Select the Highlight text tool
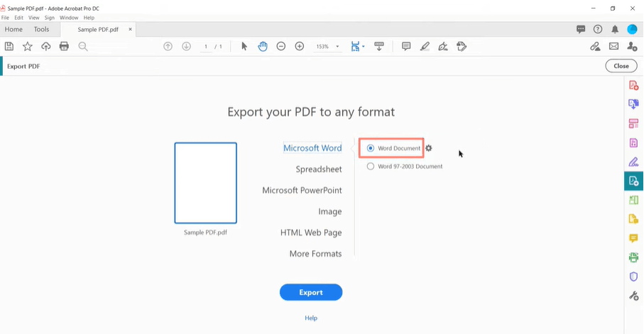 pos(425,46)
